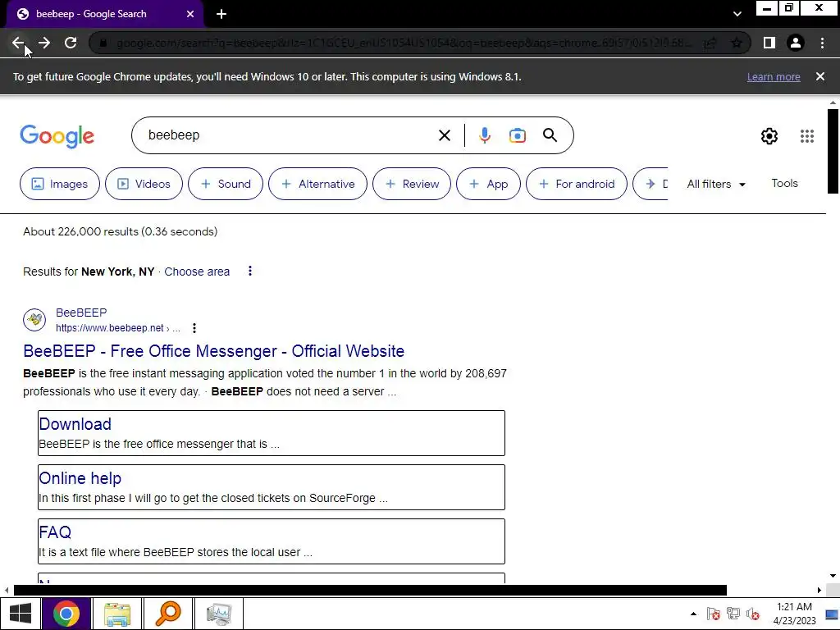Viewport: 840px width, 630px height.
Task: Go to Google home via the logo
Action: coord(57,136)
